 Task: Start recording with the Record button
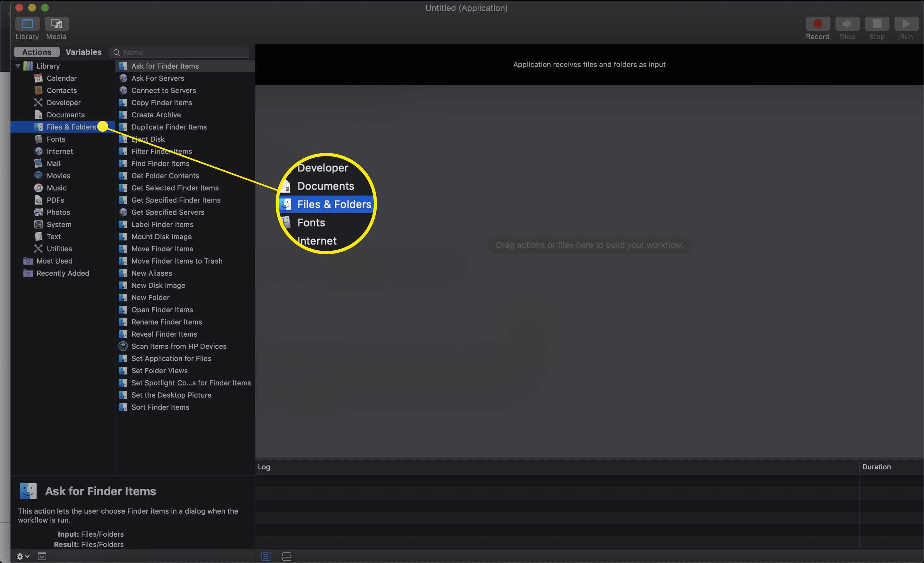(x=817, y=24)
